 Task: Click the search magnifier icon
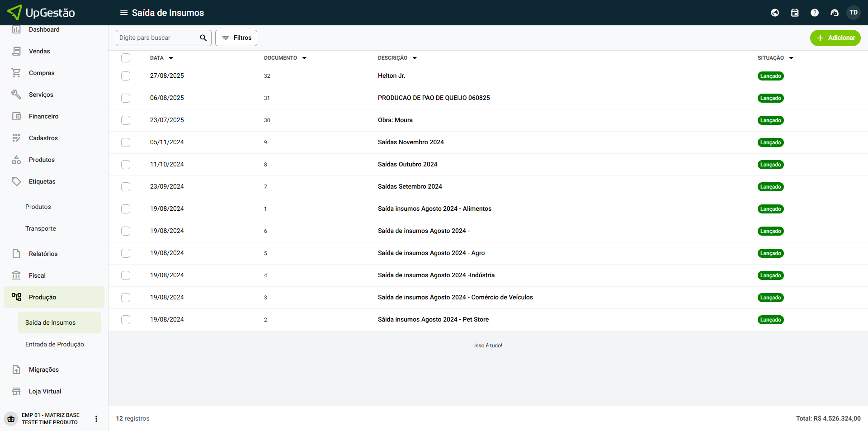pyautogui.click(x=203, y=38)
